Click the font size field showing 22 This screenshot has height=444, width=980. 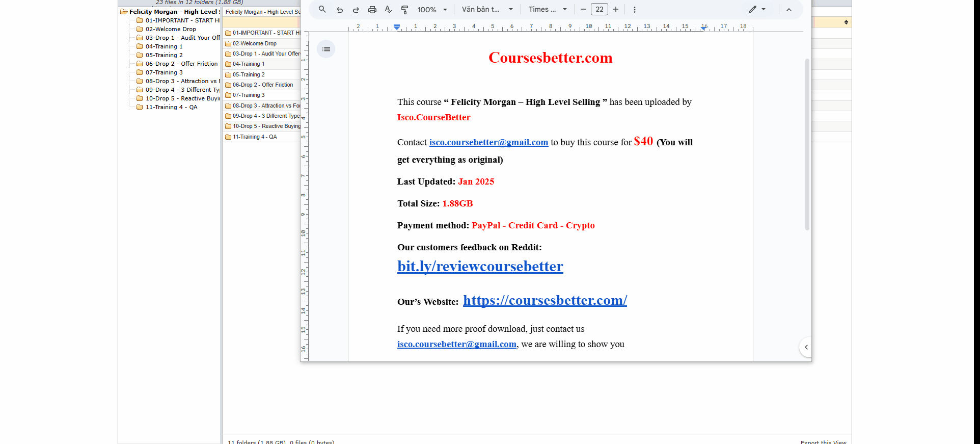tap(600, 9)
